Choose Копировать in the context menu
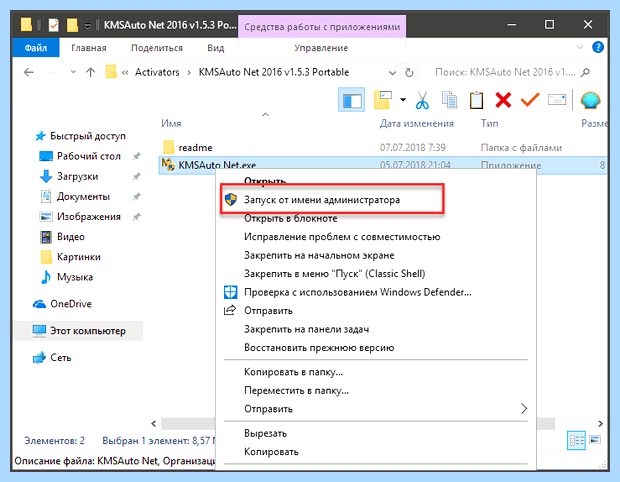Screen dimensions: 620x482 271,452
